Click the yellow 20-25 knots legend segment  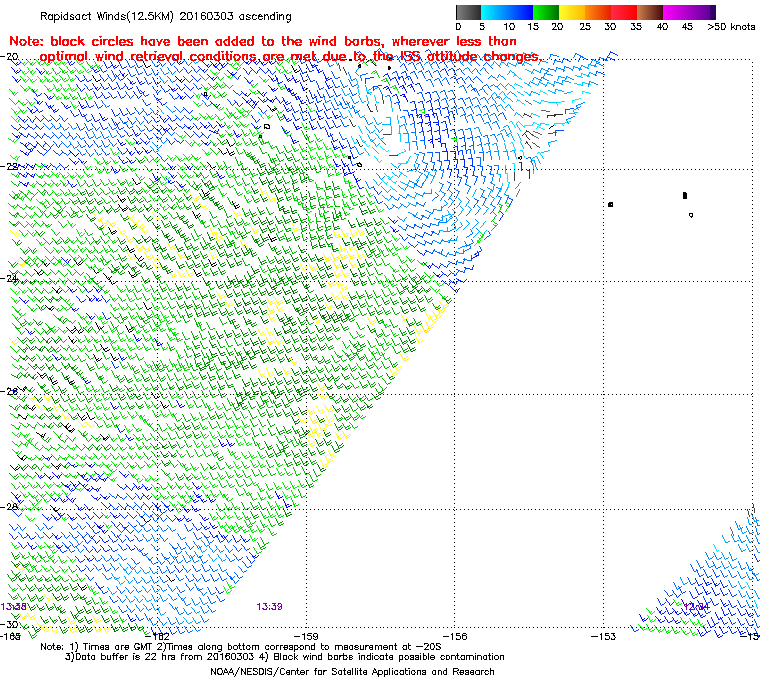(x=572, y=12)
